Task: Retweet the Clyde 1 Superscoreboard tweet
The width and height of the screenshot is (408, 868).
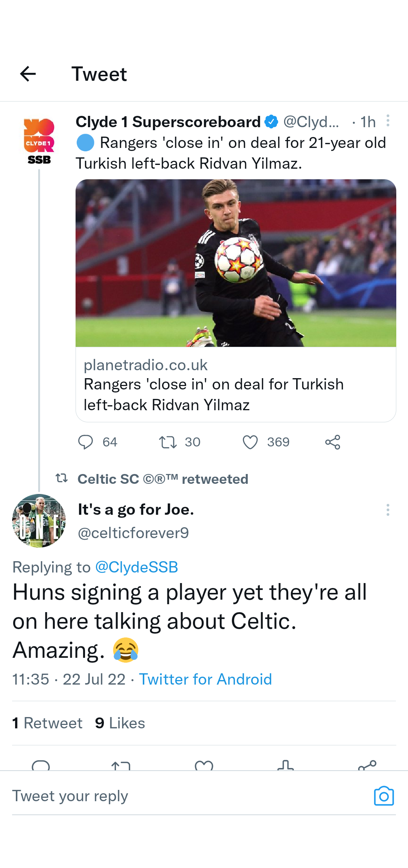Action: click(x=168, y=442)
